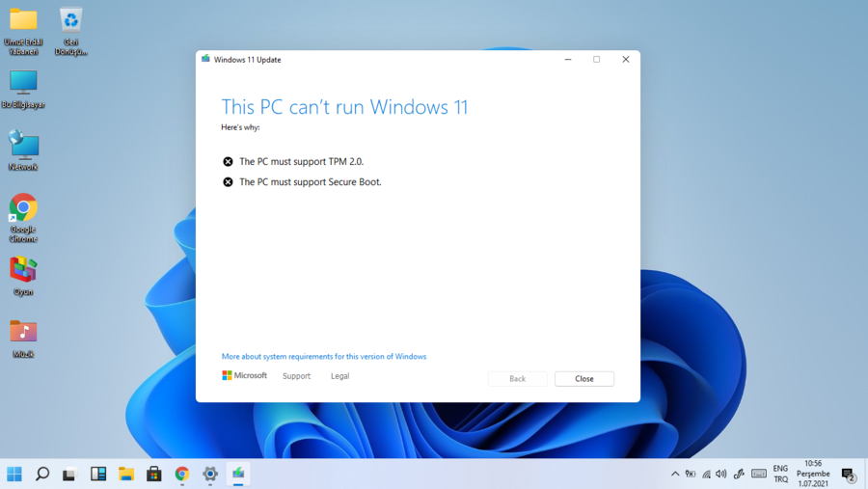The image size is (868, 489).
Task: Open Chrome from the taskbar
Action: pyautogui.click(x=182, y=474)
